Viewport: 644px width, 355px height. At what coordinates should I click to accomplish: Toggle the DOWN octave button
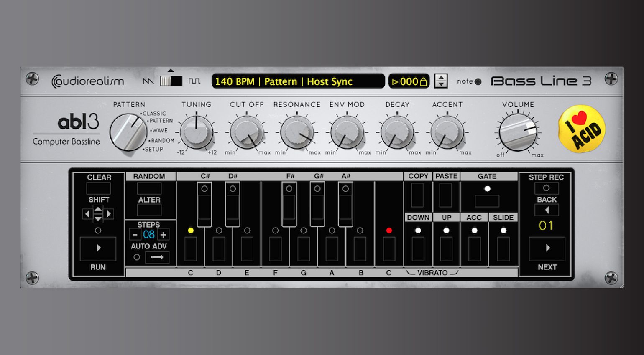tap(418, 249)
